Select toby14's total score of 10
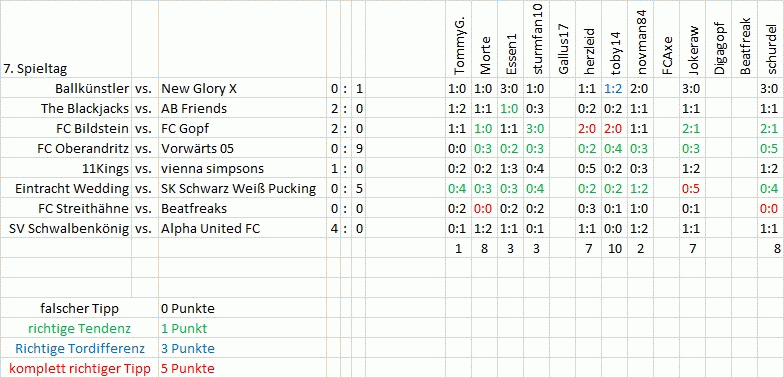 [614, 248]
